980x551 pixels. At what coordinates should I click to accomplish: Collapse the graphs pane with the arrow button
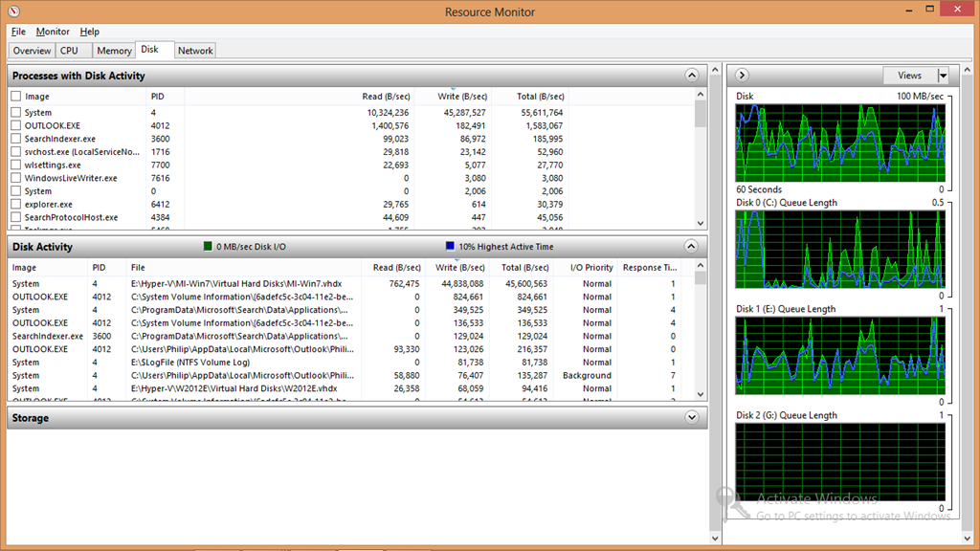tap(742, 75)
